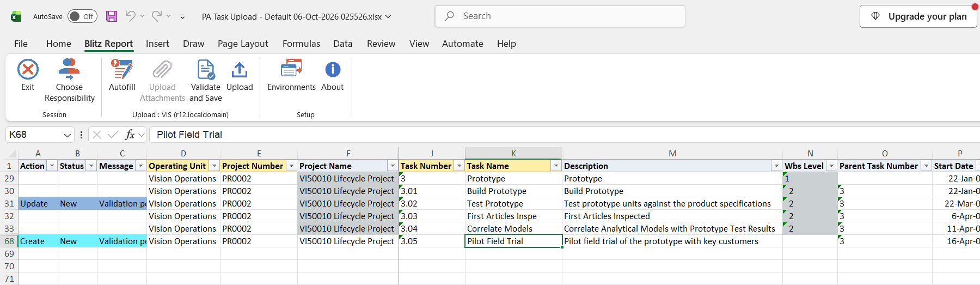Select column K header
This screenshot has height=285, width=980.
tap(513, 154)
